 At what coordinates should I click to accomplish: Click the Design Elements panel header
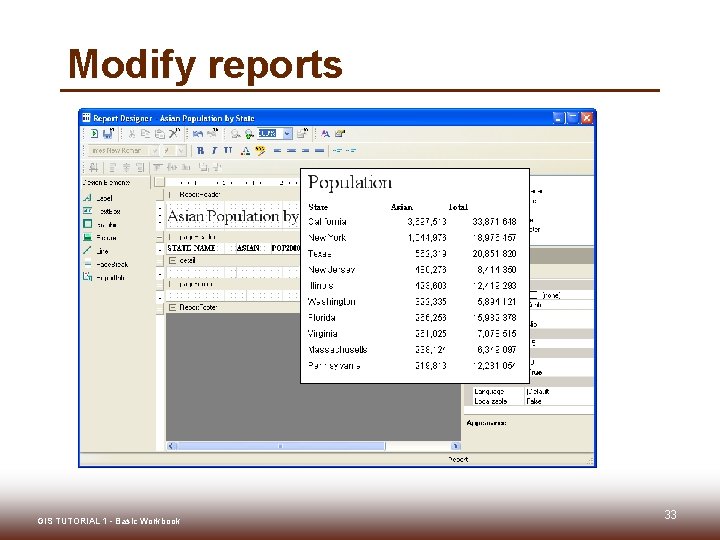115,182
